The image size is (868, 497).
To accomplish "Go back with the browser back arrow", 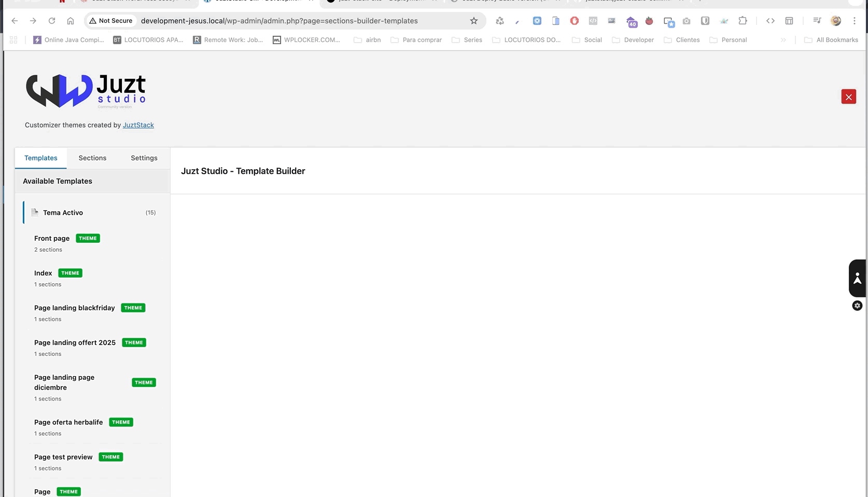I will [15, 21].
